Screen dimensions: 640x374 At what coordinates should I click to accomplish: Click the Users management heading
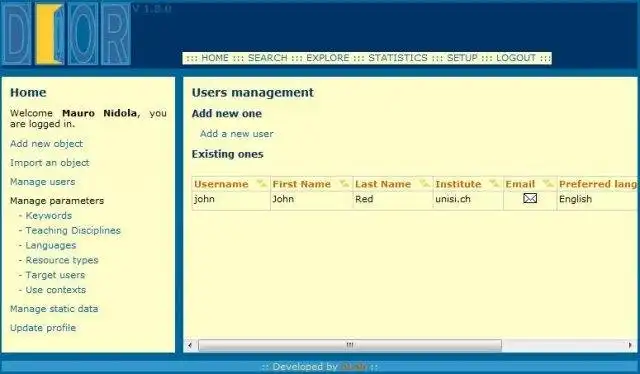pos(253,93)
